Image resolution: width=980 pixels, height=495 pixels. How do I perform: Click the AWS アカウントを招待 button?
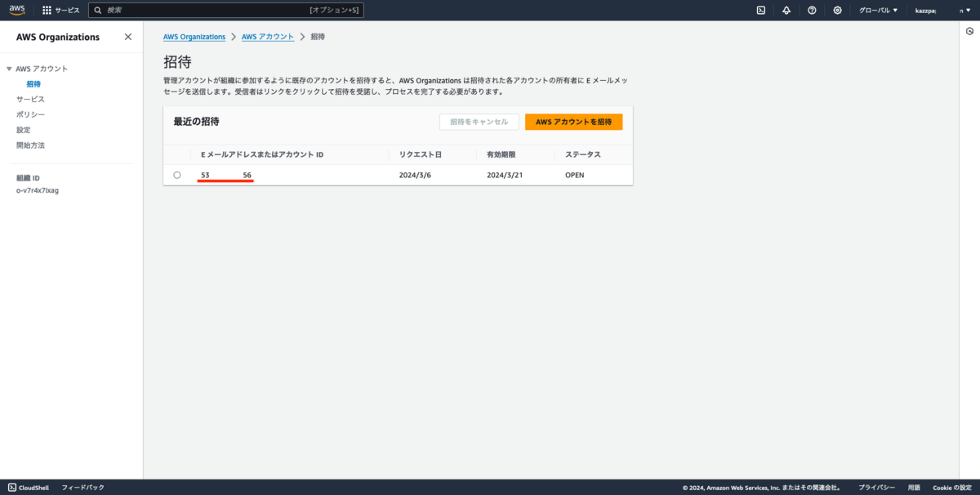coord(573,122)
